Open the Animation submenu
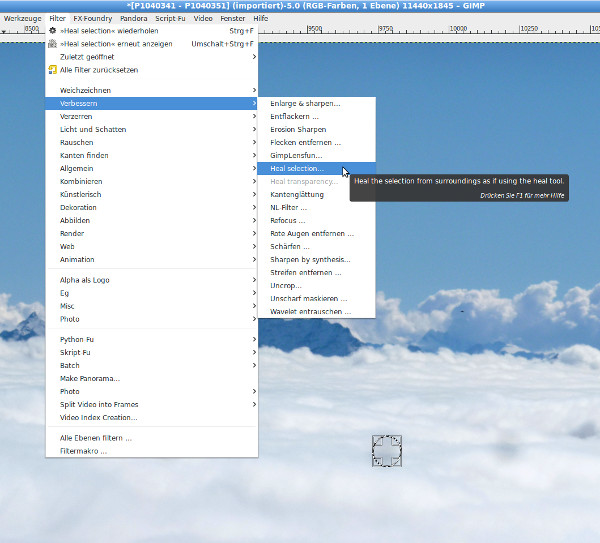This screenshot has height=543, width=600. click(x=152, y=259)
